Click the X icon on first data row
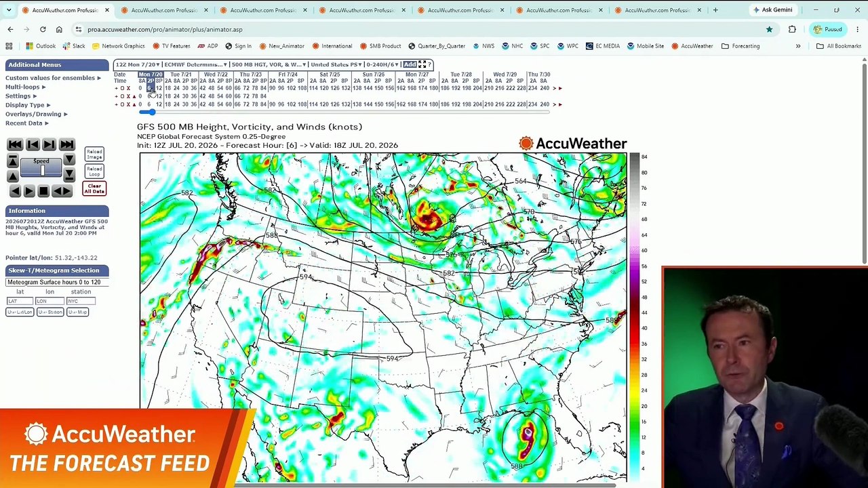This screenshot has height=488, width=868. coord(128,88)
